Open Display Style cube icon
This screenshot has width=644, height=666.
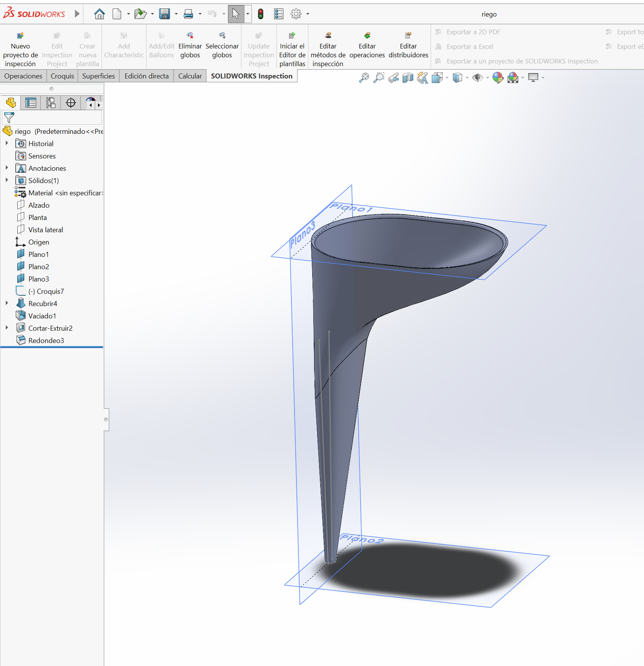458,78
